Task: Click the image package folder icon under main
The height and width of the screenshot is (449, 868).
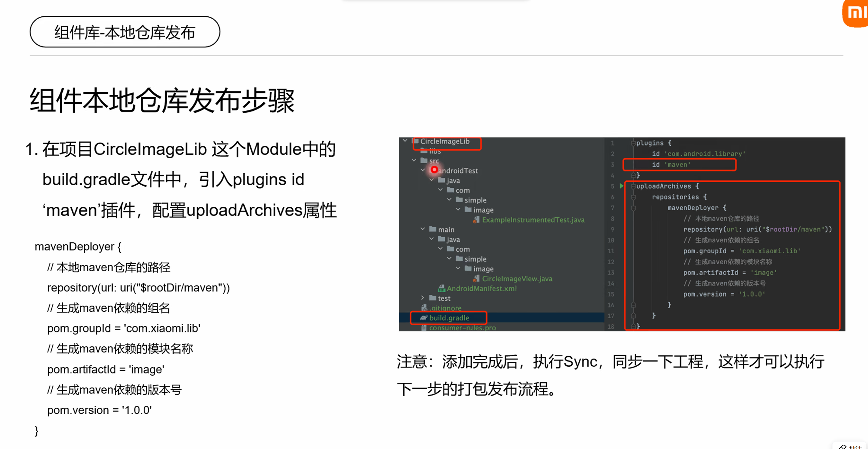Action: click(x=468, y=268)
